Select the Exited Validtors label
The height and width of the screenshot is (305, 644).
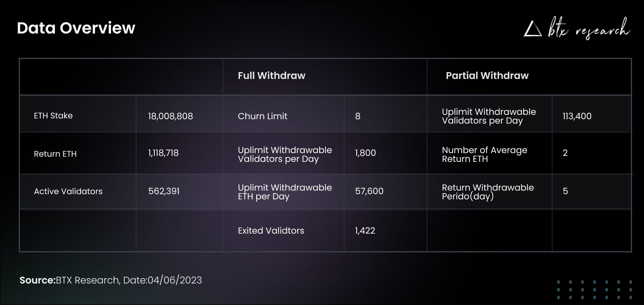click(x=271, y=230)
